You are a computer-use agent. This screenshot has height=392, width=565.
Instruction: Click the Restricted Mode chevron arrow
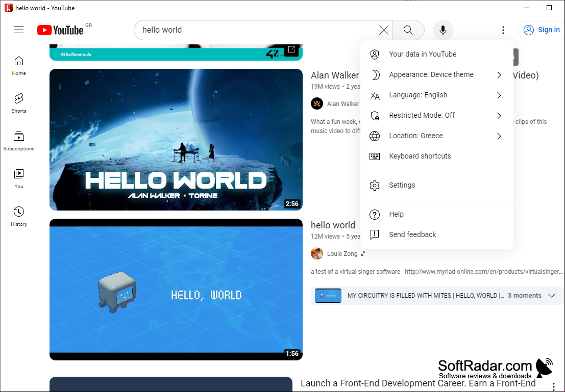tap(499, 116)
